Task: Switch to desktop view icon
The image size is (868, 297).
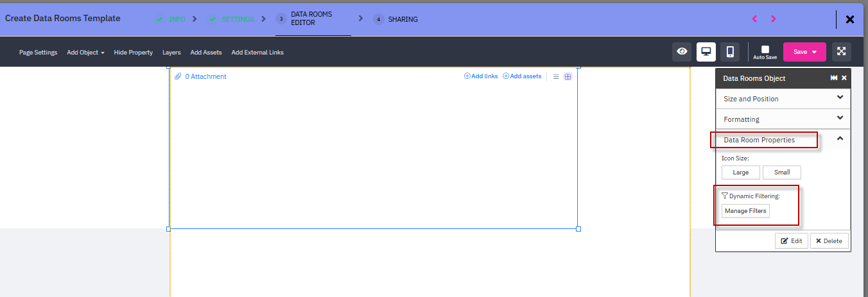Action: [x=706, y=52]
